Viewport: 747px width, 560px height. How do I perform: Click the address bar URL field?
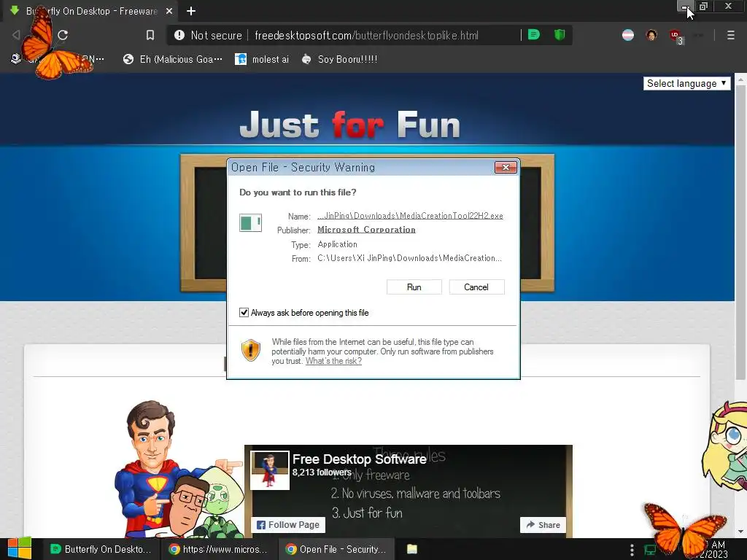367,35
